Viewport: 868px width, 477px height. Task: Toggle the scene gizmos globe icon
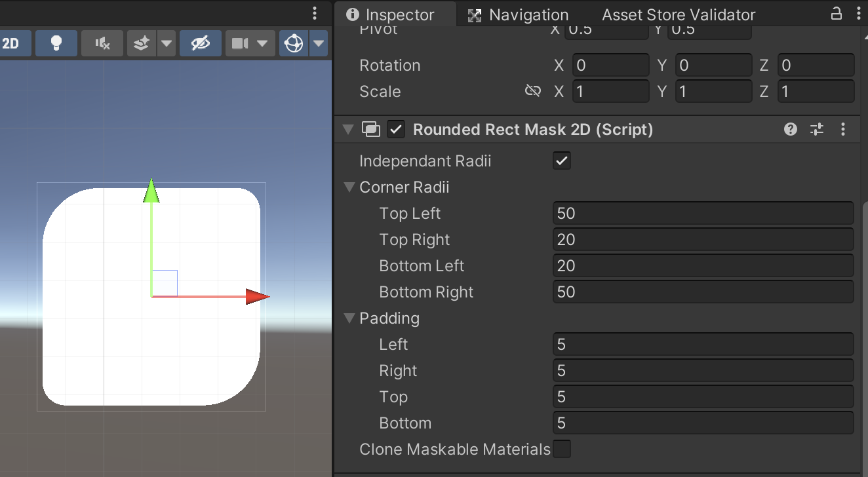294,44
